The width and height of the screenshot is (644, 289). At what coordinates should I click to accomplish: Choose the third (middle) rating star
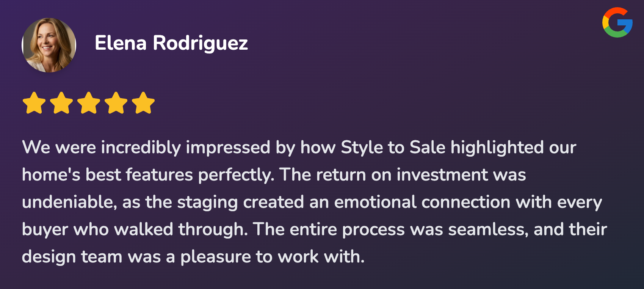click(x=89, y=103)
